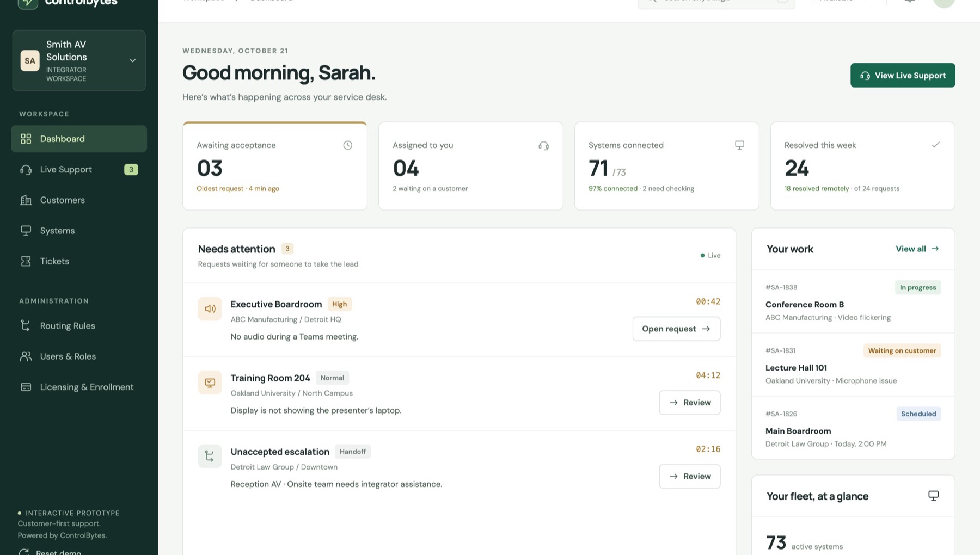This screenshot has width=980, height=555.
Task: Select the Good morning, Sarah heading
Action: [279, 73]
